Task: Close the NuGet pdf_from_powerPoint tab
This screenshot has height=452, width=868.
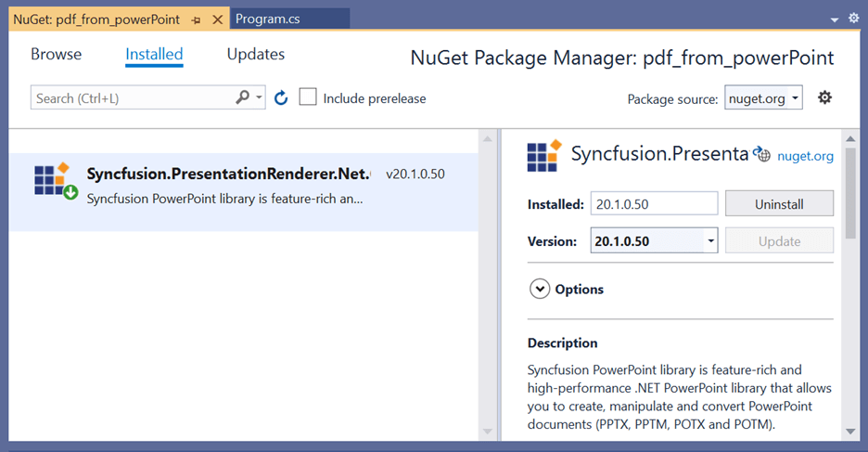Action: 217,19
